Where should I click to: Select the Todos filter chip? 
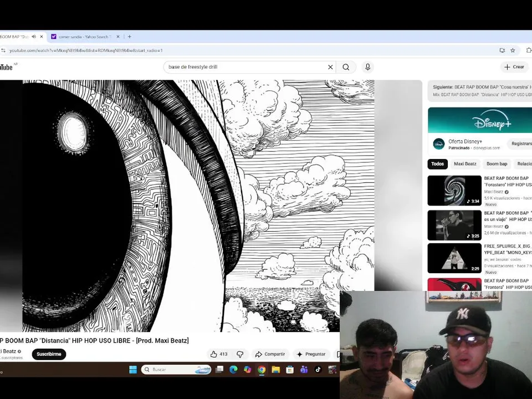click(x=437, y=164)
